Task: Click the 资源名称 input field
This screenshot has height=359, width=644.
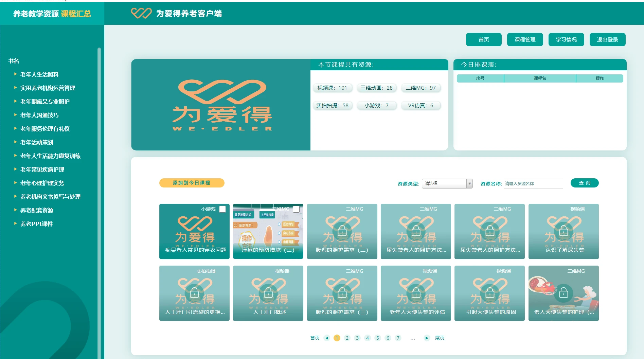Action: [x=533, y=183]
